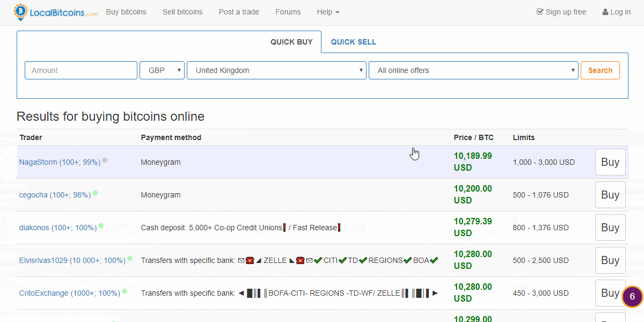
Task: Click the Log in link
Action: point(617,12)
